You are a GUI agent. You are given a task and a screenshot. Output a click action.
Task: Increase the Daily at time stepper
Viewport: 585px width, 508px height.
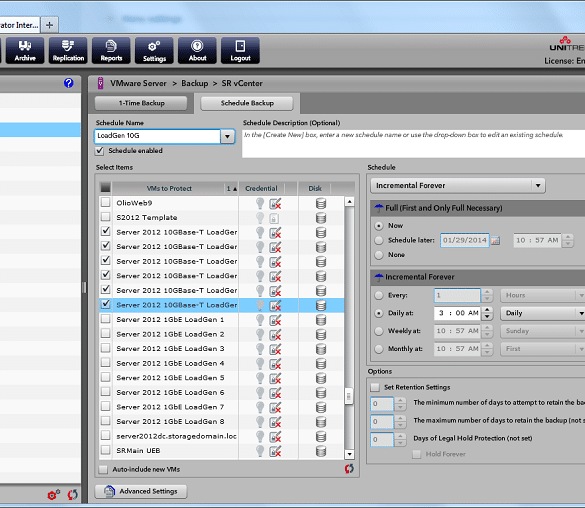(x=487, y=310)
